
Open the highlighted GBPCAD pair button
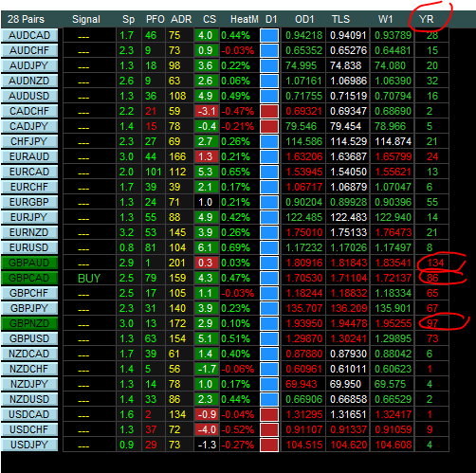tap(29, 278)
